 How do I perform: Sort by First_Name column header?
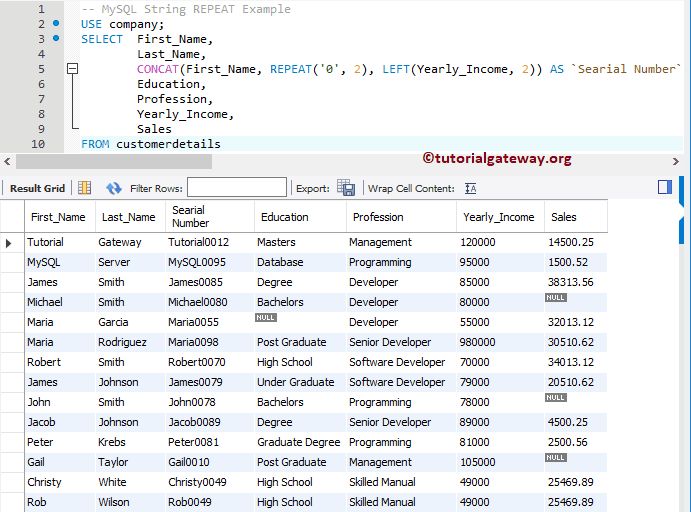[60, 217]
